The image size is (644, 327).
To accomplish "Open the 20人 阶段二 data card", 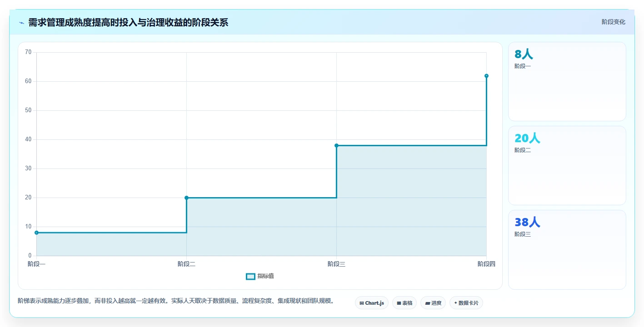I will (x=567, y=165).
